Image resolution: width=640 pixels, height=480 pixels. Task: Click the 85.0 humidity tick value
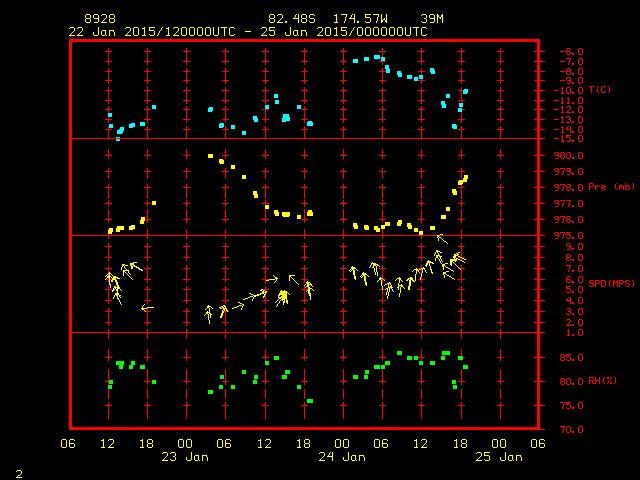point(571,358)
